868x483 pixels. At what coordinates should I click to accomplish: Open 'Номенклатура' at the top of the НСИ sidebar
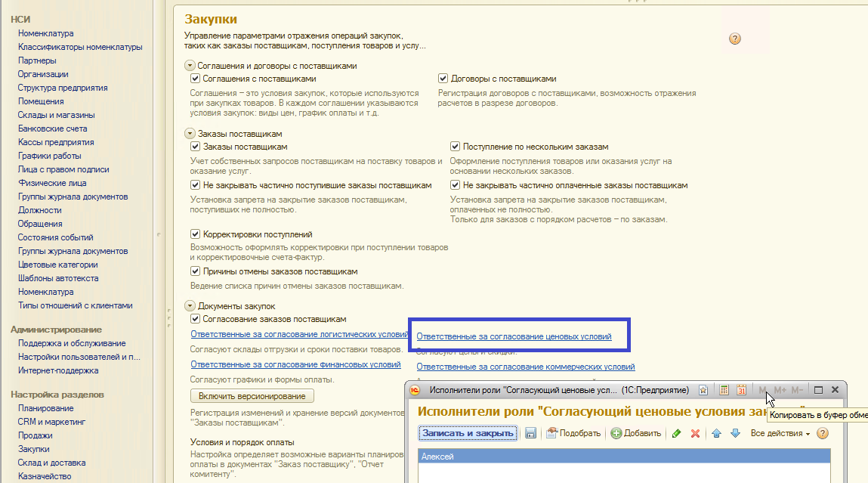click(45, 33)
